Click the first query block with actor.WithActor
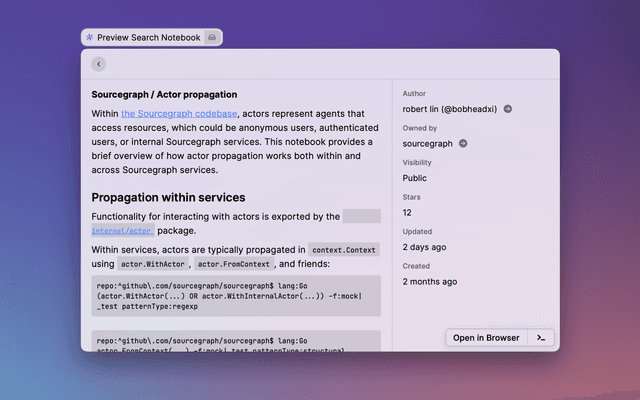Viewport: 640px width, 400px height. click(x=235, y=297)
